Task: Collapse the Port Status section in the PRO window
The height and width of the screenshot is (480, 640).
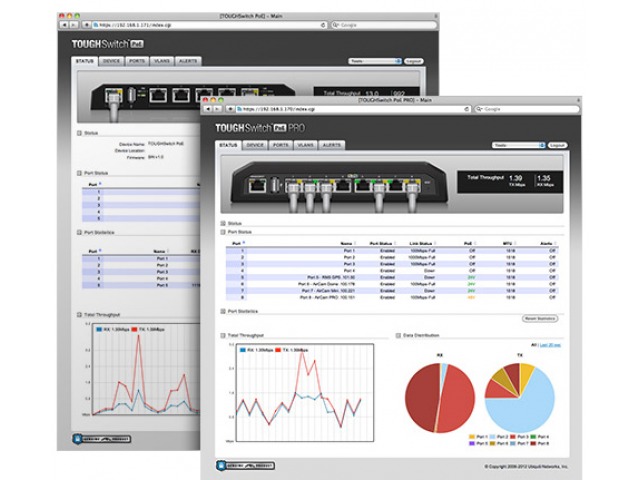Action: [x=223, y=232]
